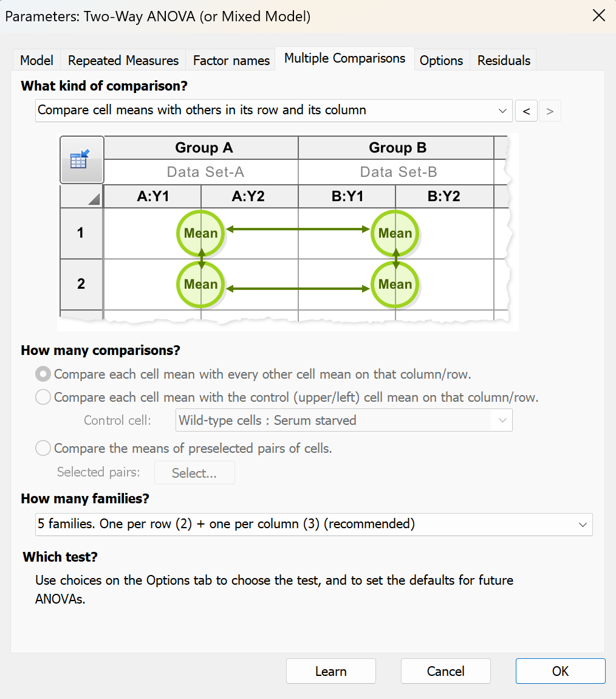616x699 pixels.
Task: Dismiss the dialog with Cancel
Action: [445, 671]
